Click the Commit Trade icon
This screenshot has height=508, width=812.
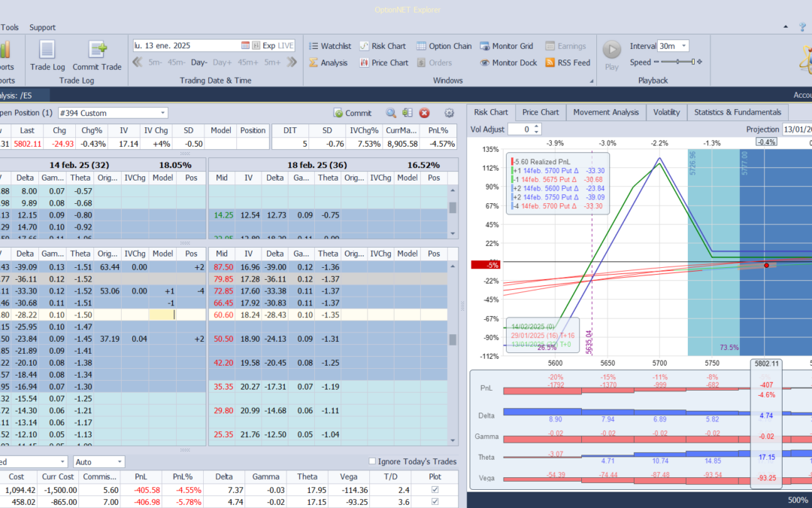(x=97, y=50)
